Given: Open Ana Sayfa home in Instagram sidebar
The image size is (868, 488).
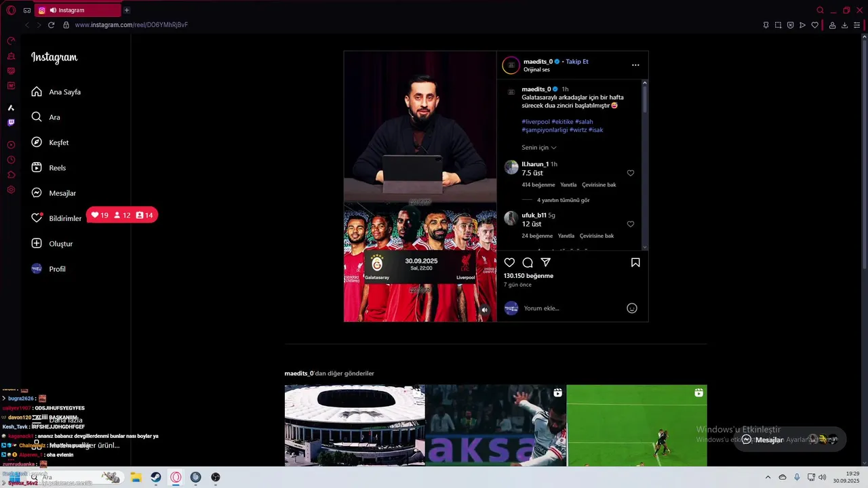Looking at the screenshot, I should point(56,91).
